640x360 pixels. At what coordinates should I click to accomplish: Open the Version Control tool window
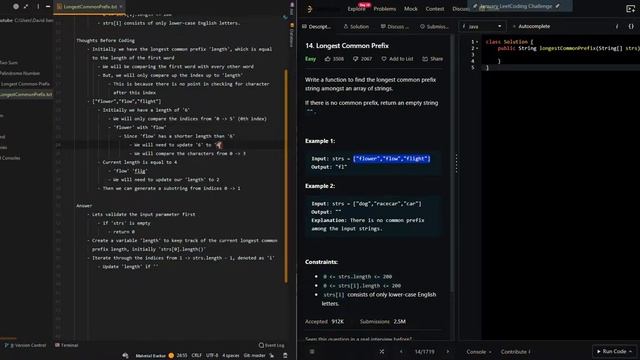pyautogui.click(x=25, y=345)
